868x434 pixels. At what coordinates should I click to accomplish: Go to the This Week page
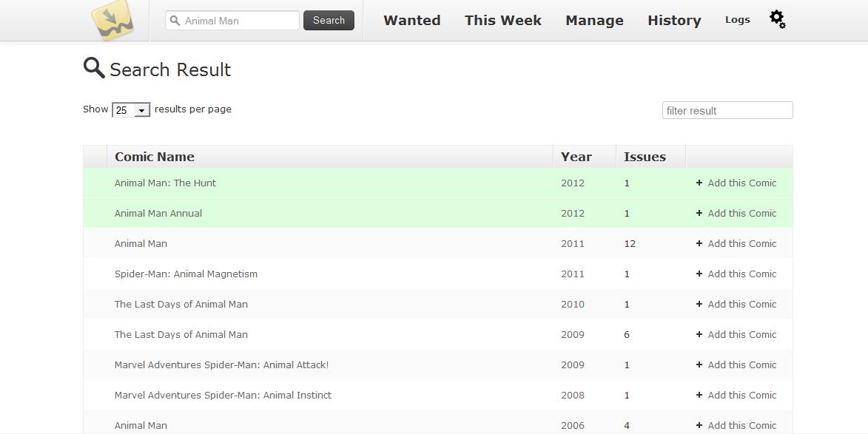tap(502, 21)
